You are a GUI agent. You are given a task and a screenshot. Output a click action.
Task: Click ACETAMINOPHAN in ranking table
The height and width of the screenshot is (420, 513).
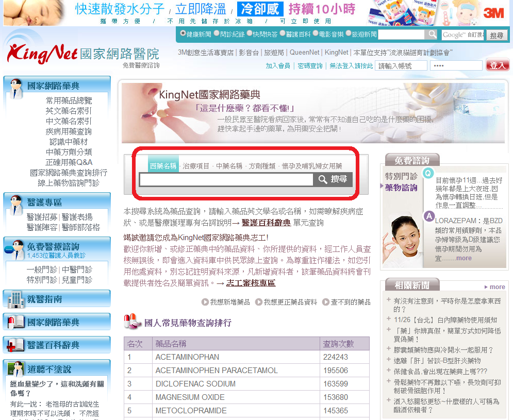(x=187, y=357)
